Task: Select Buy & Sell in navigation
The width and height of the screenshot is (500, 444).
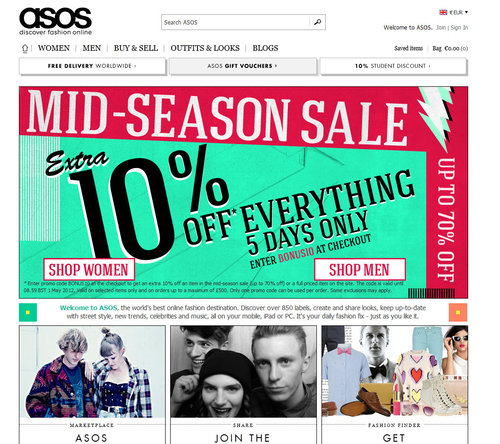Action: 136,48
